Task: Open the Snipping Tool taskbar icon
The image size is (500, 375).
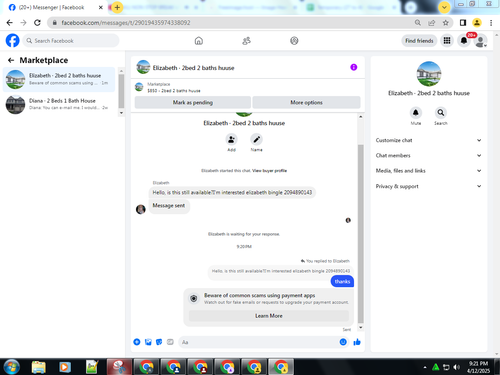Action: coord(119,367)
